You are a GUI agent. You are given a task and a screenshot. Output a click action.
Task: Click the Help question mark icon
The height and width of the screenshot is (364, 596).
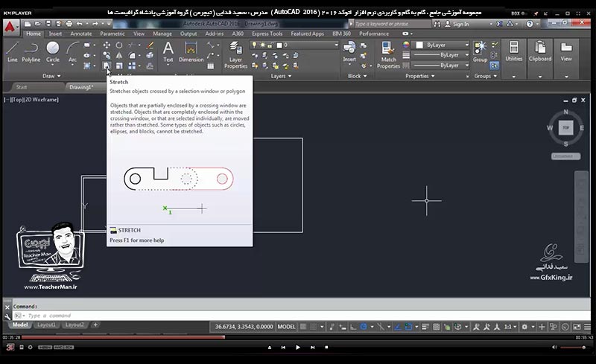[x=530, y=24]
